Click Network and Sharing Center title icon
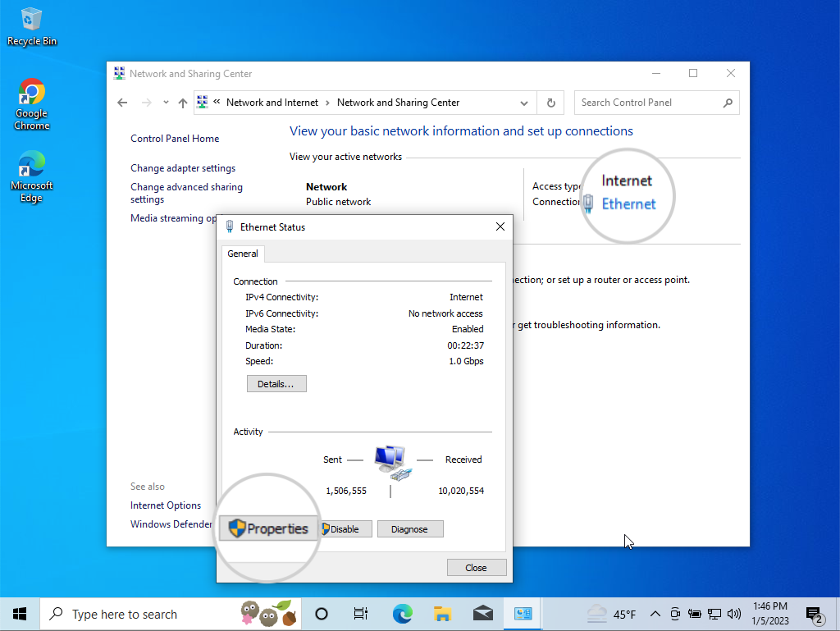Image resolution: width=840 pixels, height=631 pixels. [119, 73]
